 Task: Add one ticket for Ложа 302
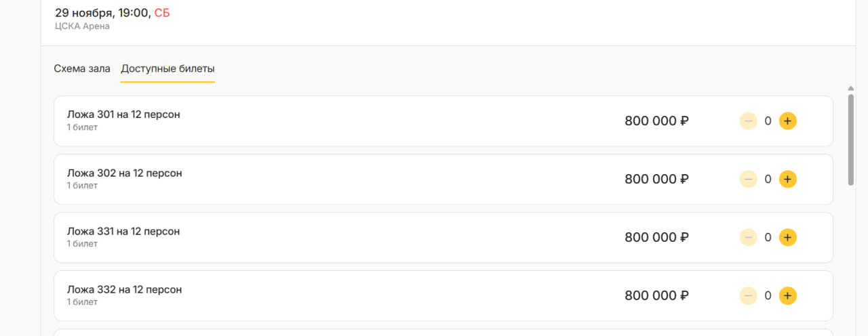(787, 180)
